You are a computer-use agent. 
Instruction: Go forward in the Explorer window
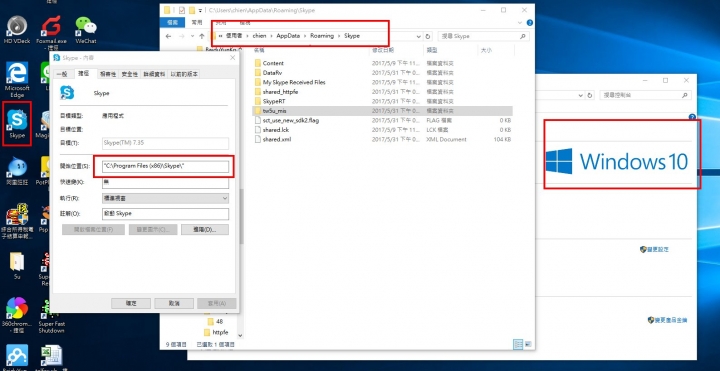182,36
